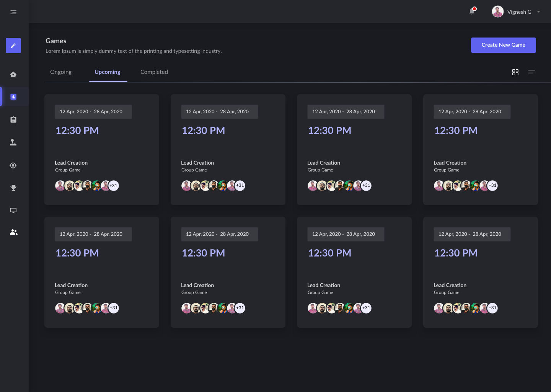Switch to list view layout
Viewport: 551px width, 392px height.
(531, 72)
